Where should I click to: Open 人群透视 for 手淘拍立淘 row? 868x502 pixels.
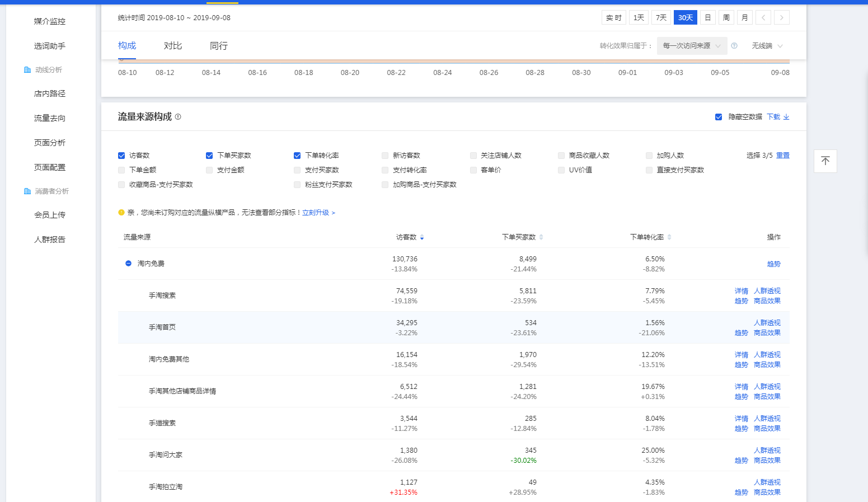pyautogui.click(x=767, y=482)
